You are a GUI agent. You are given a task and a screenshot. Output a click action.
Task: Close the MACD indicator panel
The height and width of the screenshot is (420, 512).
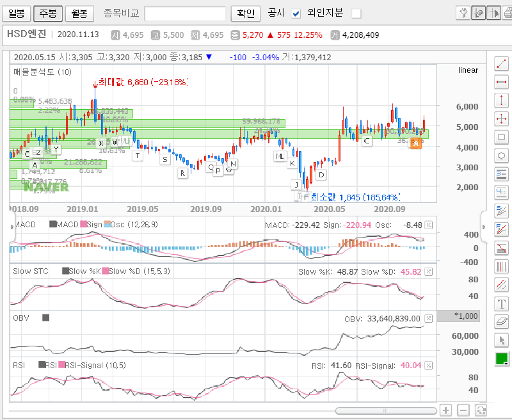[429, 225]
